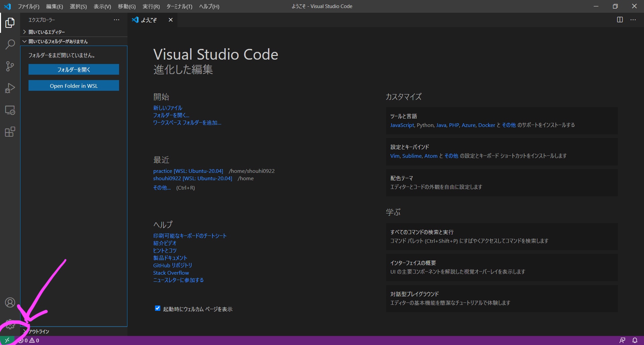644x345 pixels.
Task: Open the 配色テーマ card
Action: [x=502, y=183]
